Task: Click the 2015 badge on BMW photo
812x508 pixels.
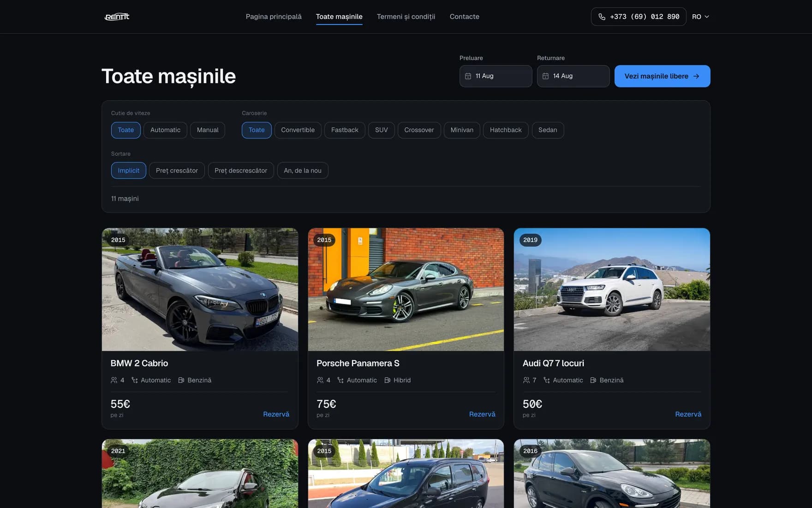Action: pos(118,240)
